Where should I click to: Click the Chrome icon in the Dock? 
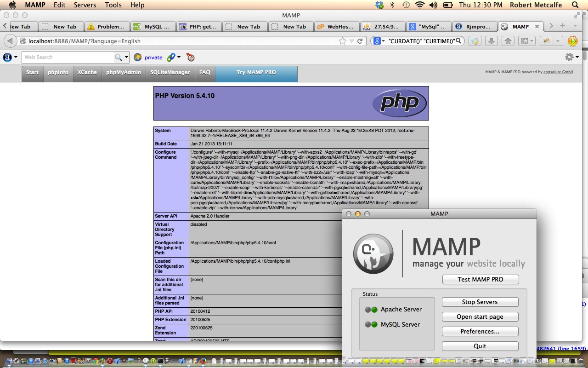click(x=96, y=362)
